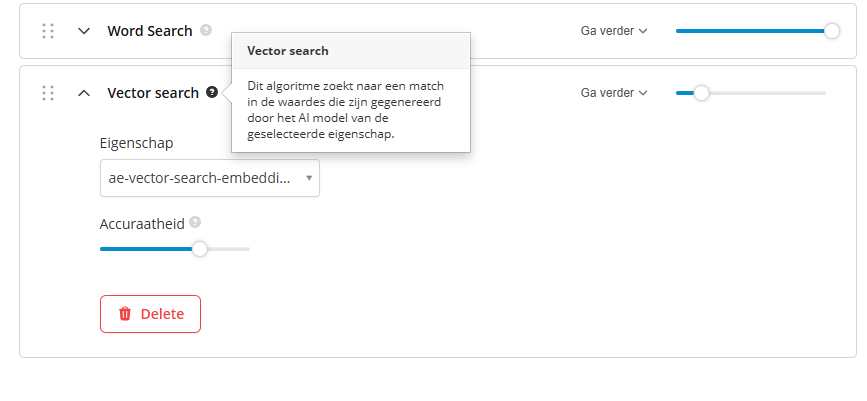867x401 pixels.
Task: Click the drag handle beside Word Search
Action: coord(48,31)
